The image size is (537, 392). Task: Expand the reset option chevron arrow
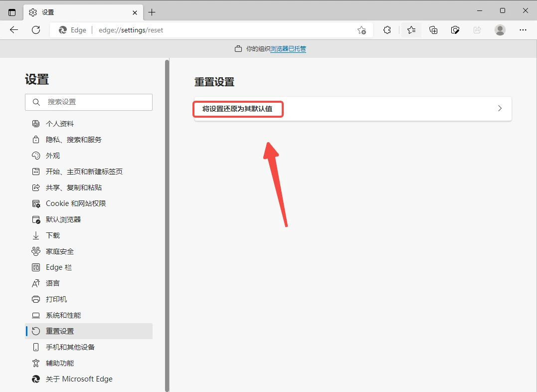500,108
